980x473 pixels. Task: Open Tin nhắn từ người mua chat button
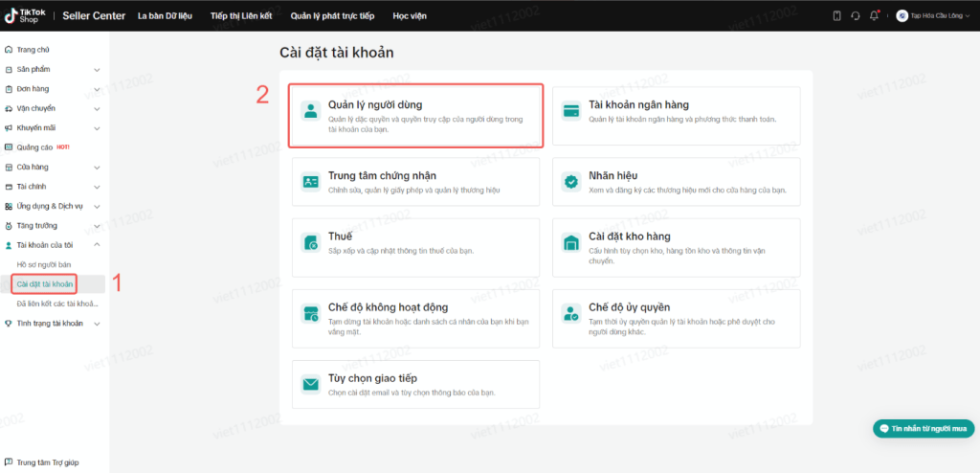[x=923, y=429]
